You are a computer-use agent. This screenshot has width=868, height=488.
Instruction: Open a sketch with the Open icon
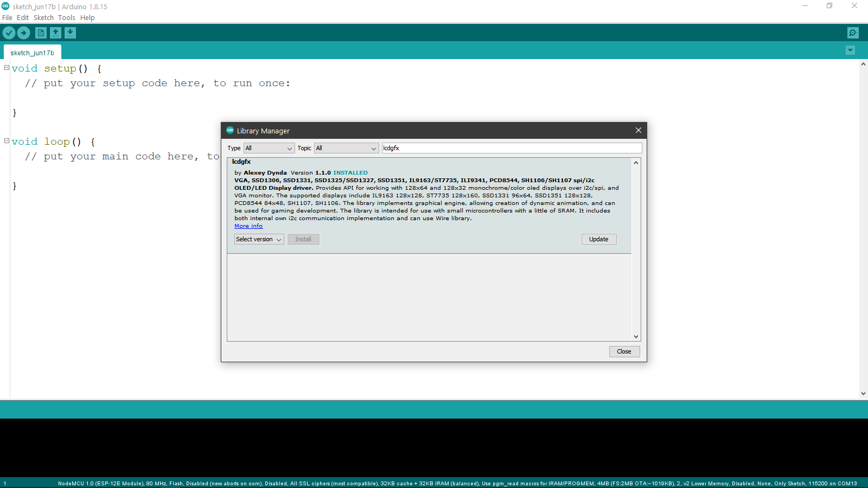[x=55, y=33]
